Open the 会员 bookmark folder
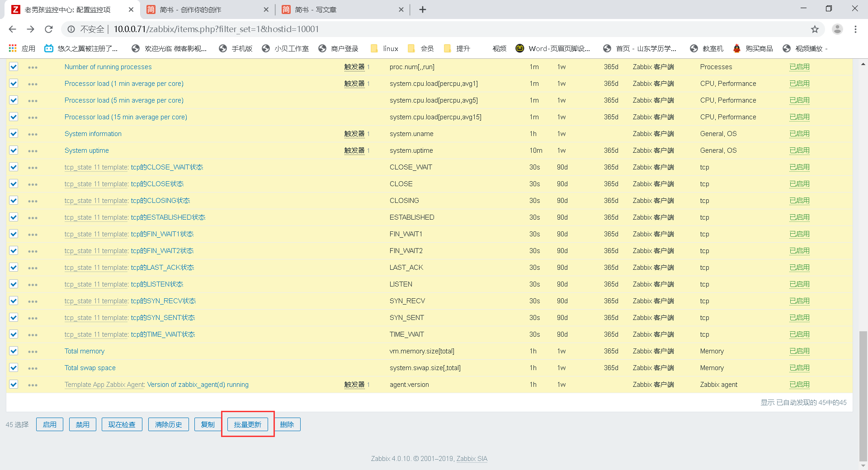 pyautogui.click(x=421, y=48)
